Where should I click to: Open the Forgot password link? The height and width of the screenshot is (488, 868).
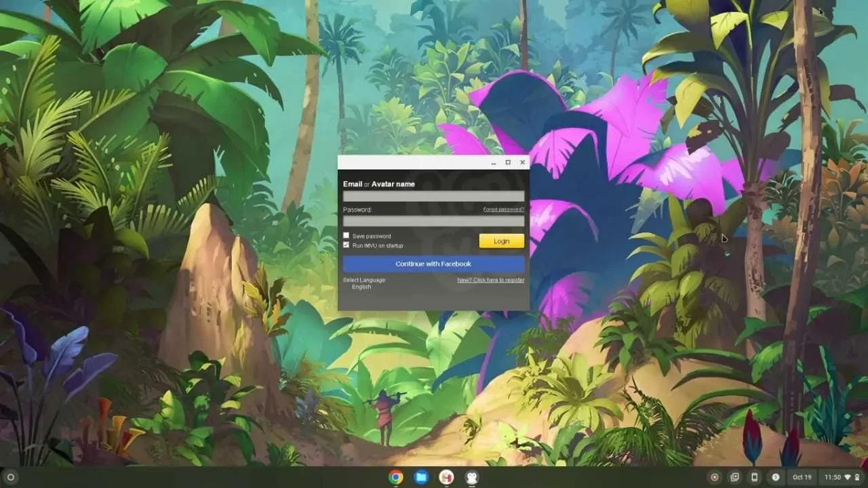click(x=505, y=209)
